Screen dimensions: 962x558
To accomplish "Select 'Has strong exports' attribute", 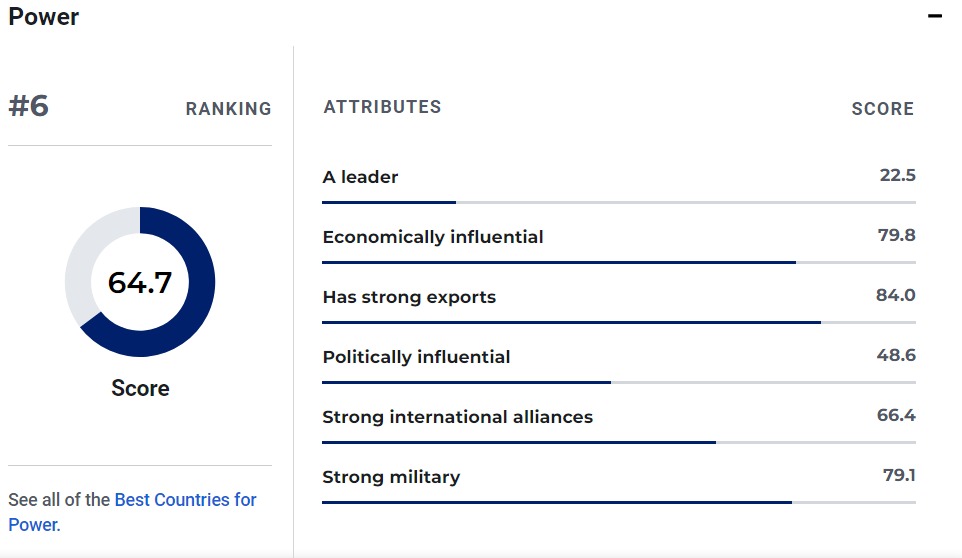I will pyautogui.click(x=409, y=297).
